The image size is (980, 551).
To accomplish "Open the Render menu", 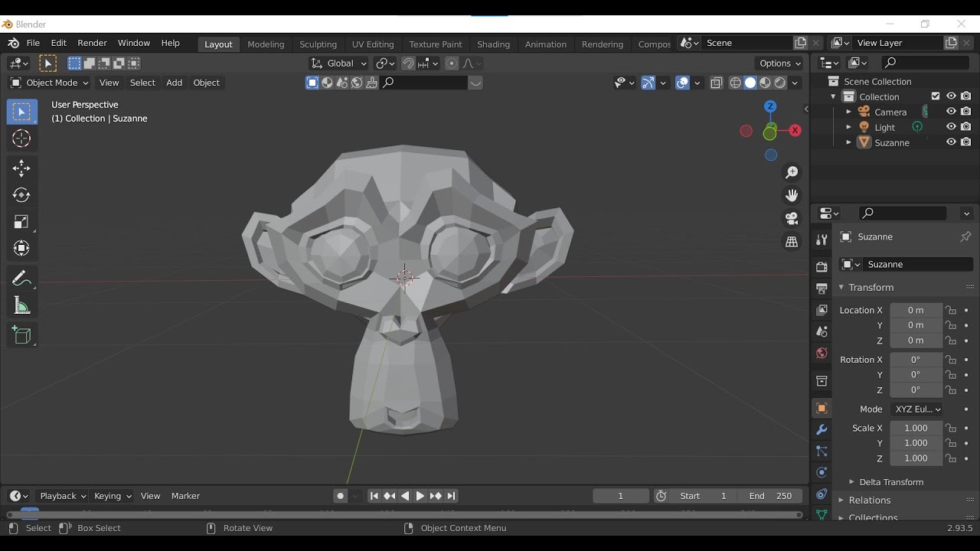I will [x=92, y=43].
